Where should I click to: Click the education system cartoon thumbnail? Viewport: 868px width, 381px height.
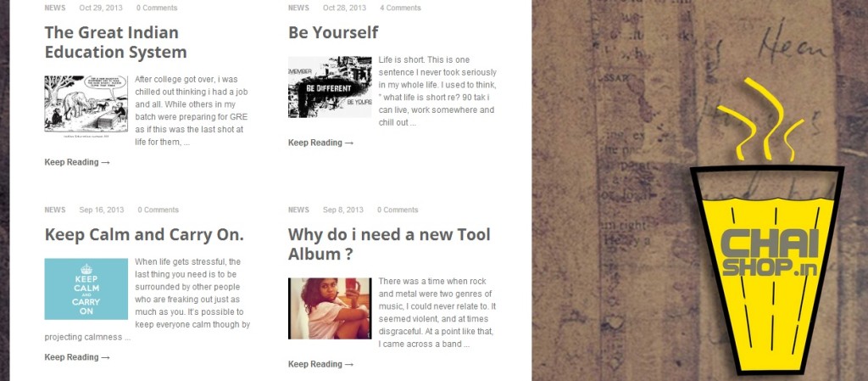pos(86,104)
